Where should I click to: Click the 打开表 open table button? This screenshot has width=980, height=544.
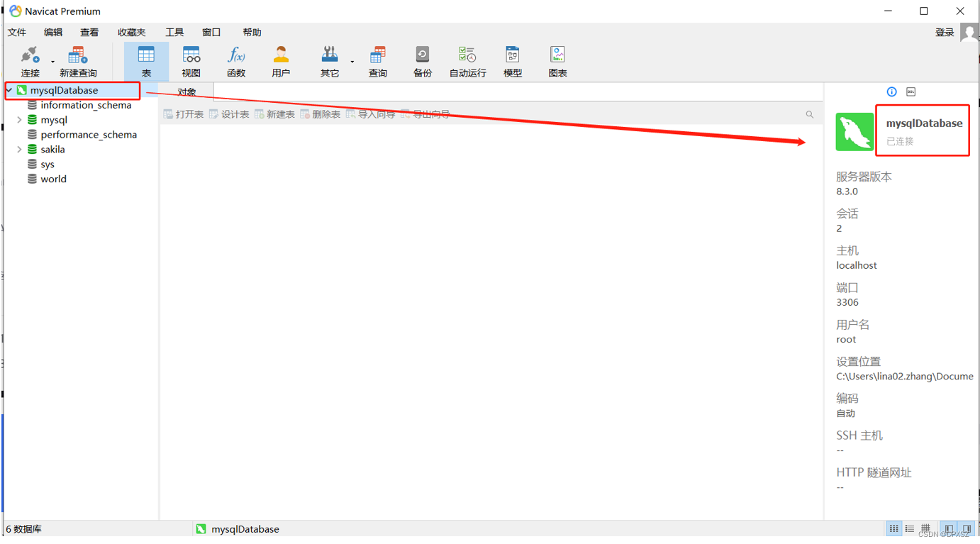(x=183, y=114)
